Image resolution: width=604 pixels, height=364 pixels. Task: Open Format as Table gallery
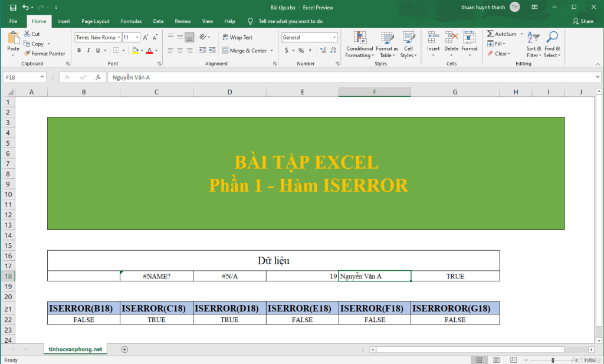387,45
